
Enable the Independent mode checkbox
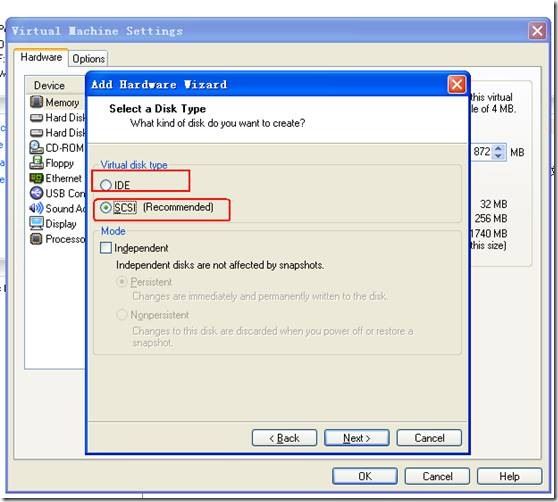tap(106, 248)
